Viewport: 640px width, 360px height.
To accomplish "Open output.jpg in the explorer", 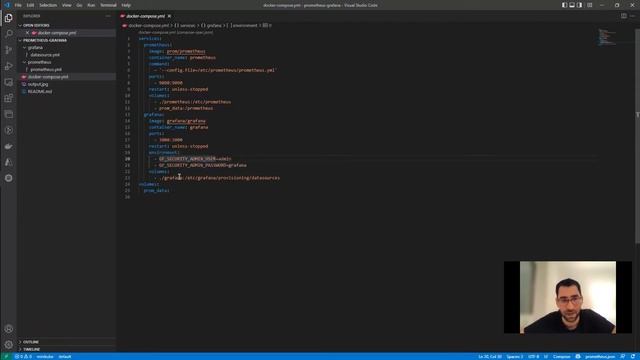I will pyautogui.click(x=38, y=84).
